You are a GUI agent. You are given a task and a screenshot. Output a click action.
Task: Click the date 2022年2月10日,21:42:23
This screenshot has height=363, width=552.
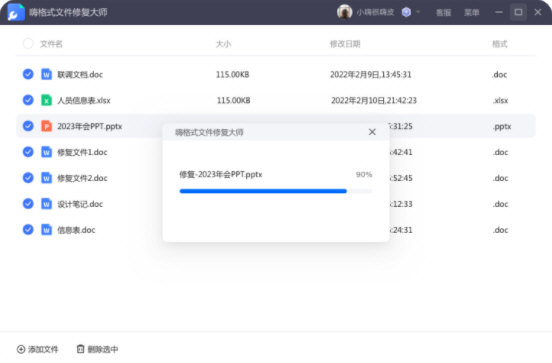(374, 100)
